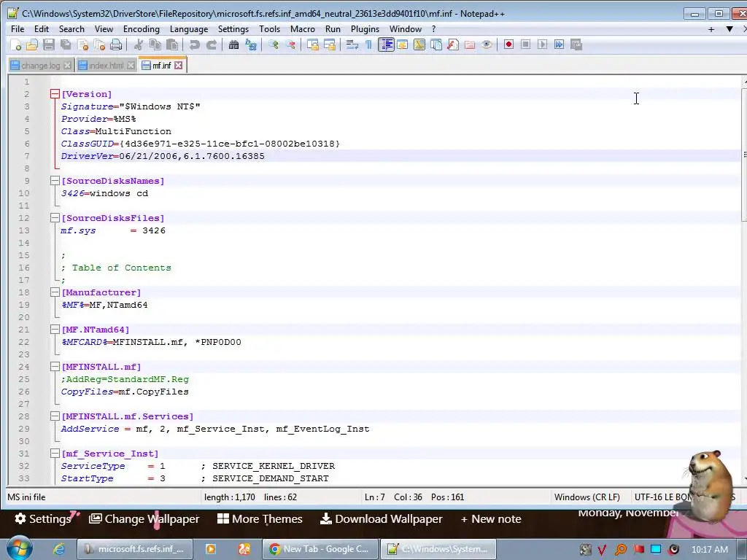Collapse the [SourceDisksFiles] fold marker
Screen dimensions: 747x560
[55, 217]
